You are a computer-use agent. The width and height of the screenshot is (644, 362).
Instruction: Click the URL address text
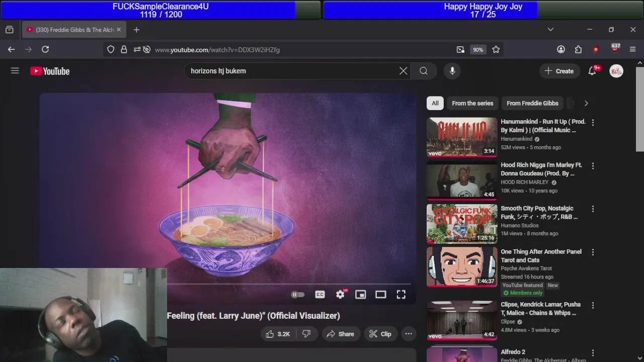click(217, 50)
